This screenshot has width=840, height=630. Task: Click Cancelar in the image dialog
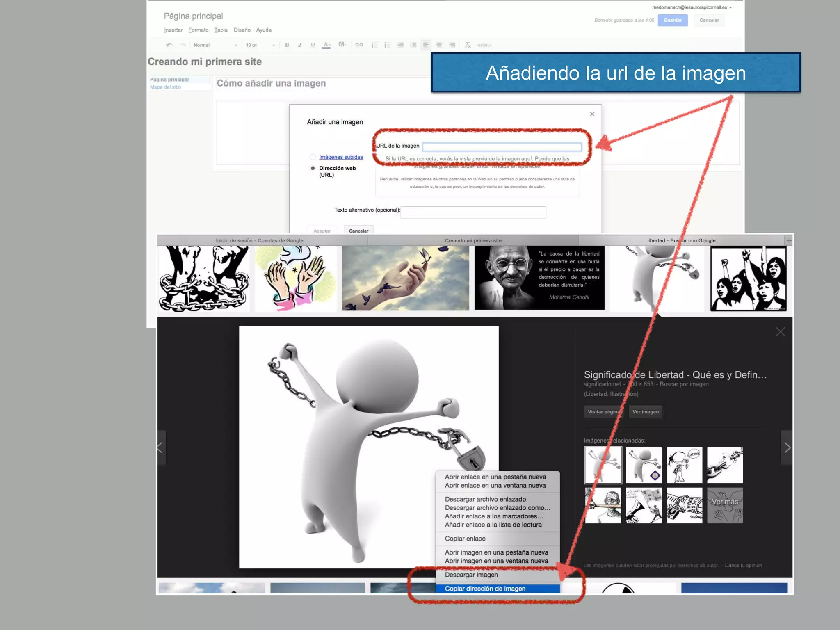[x=359, y=231]
